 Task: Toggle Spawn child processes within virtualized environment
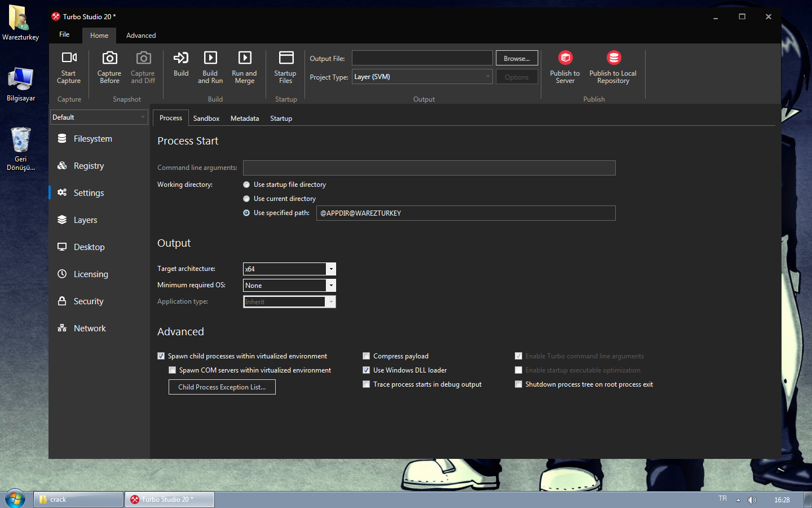pos(161,356)
